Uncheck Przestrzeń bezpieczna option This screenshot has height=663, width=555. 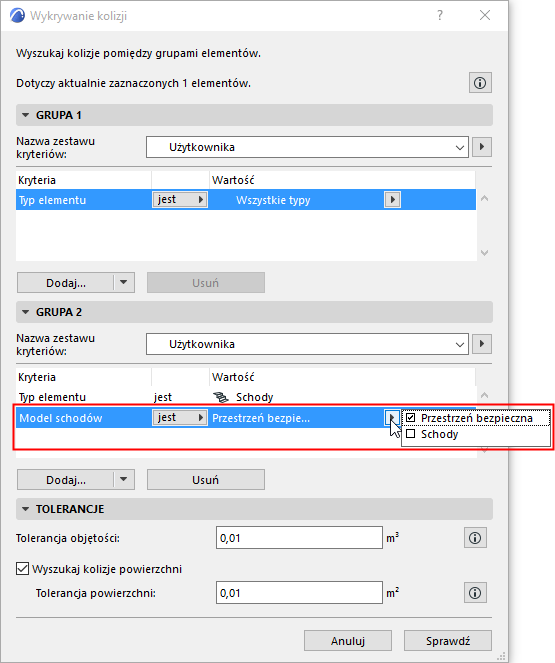pyautogui.click(x=410, y=418)
